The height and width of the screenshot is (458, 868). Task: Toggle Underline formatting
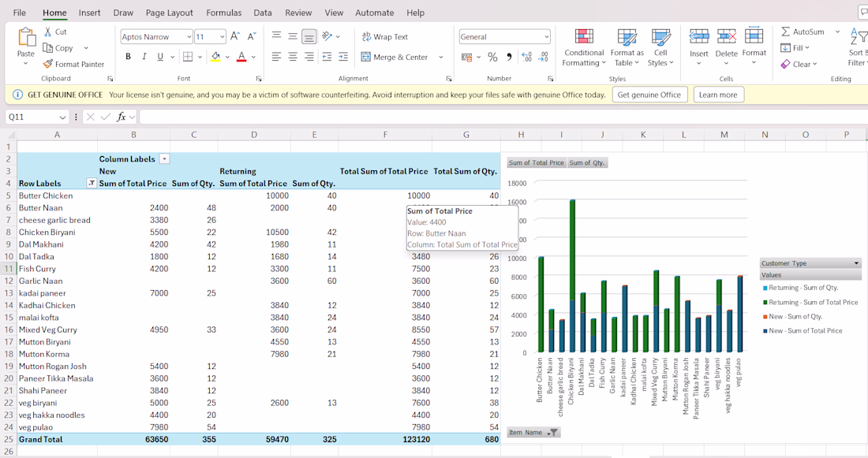click(x=160, y=57)
